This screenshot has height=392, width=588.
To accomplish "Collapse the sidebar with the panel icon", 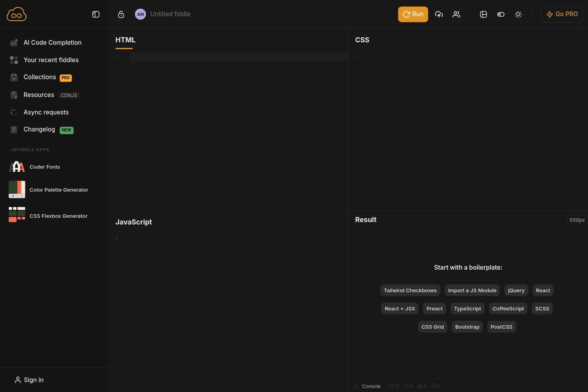I will click(x=96, y=14).
